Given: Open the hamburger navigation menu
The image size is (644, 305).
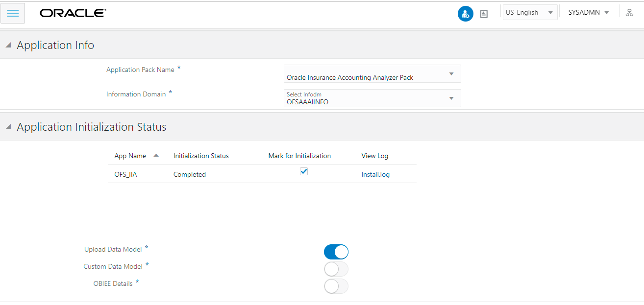Looking at the screenshot, I should (x=13, y=13).
